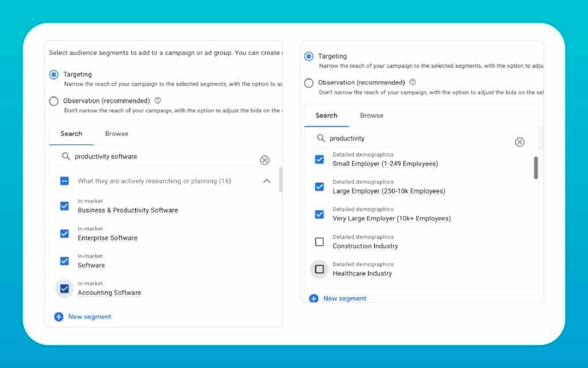Image resolution: width=588 pixels, height=368 pixels.
Task: Click 'Small Employer (1-249 Employees)' label
Action: pyautogui.click(x=385, y=164)
